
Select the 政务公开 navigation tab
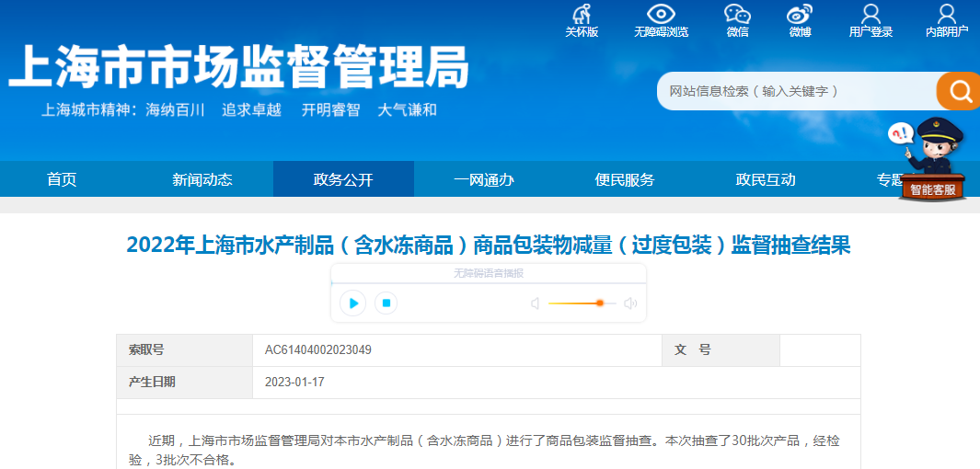pyautogui.click(x=343, y=180)
